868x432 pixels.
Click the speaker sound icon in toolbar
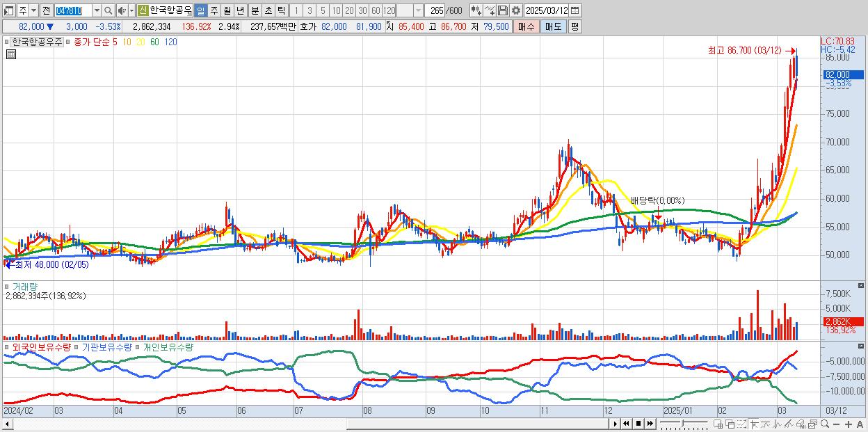[x=121, y=10]
